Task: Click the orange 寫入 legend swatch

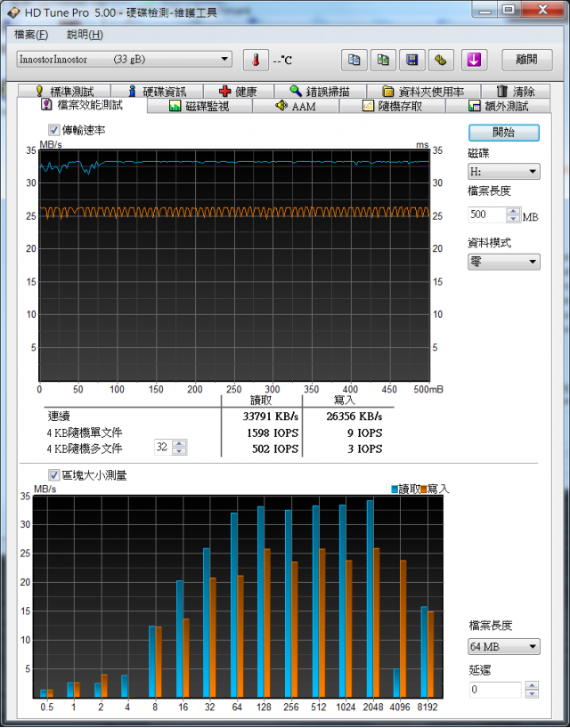Action: [424, 489]
